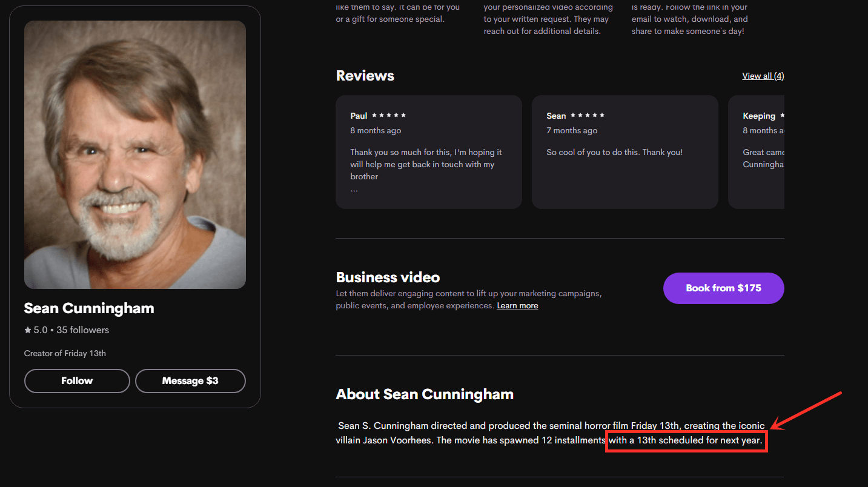
Task: Click the '35 followers' text
Action: (83, 330)
